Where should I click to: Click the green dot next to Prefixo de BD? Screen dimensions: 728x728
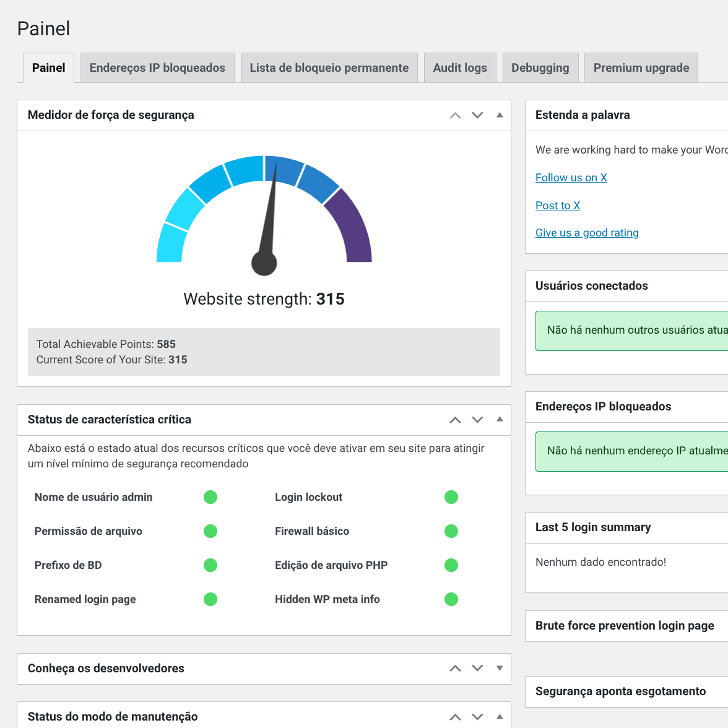(x=210, y=565)
